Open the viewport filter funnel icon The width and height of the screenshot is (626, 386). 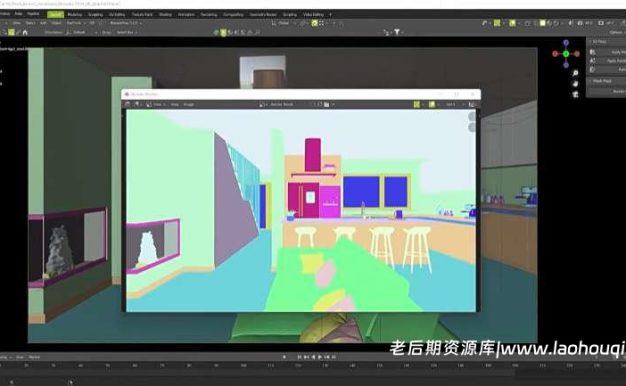pos(397,32)
